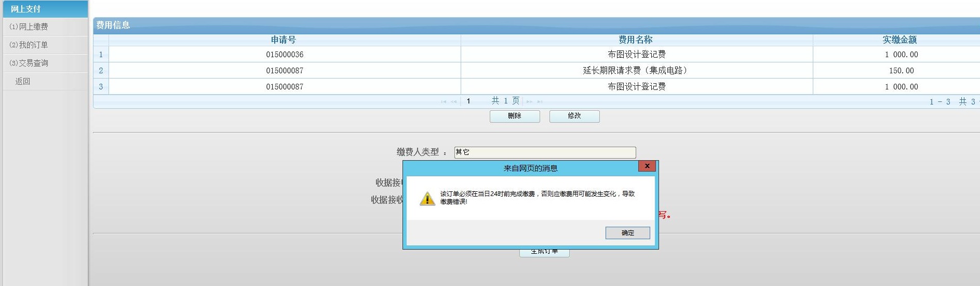Screen dimensions: 980x286
Task: Select the row with 申请号 015000036
Action: (x=285, y=55)
